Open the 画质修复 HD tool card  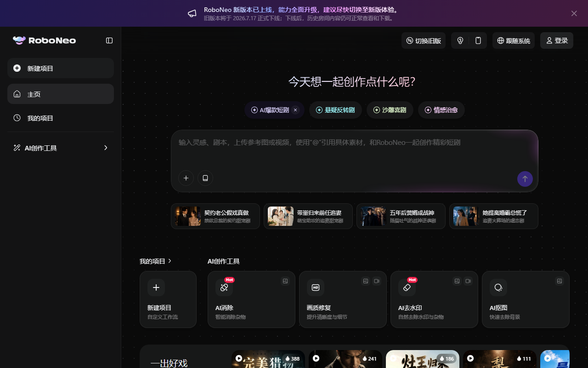click(x=343, y=299)
